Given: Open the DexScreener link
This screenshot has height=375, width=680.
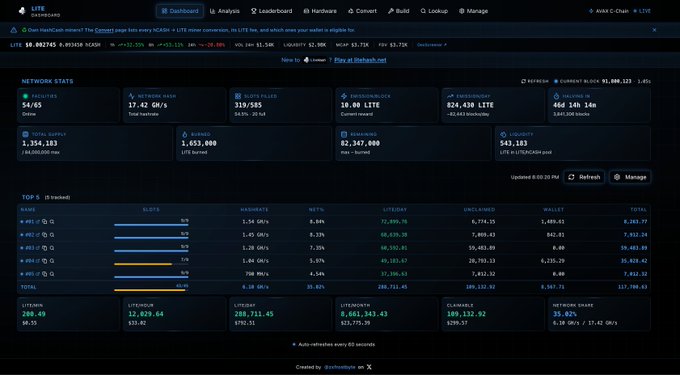Looking at the screenshot, I should point(432,45).
